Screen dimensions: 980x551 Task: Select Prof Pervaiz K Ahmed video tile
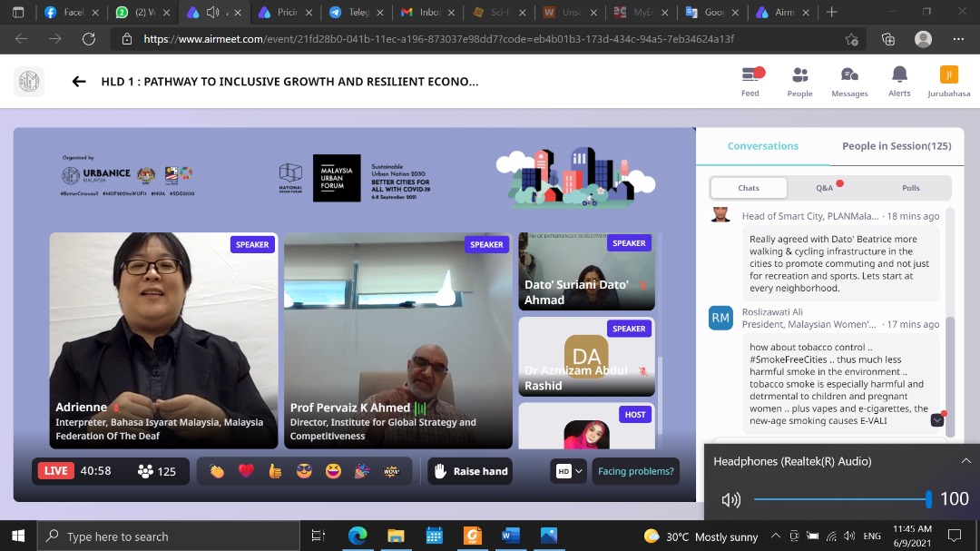point(398,340)
